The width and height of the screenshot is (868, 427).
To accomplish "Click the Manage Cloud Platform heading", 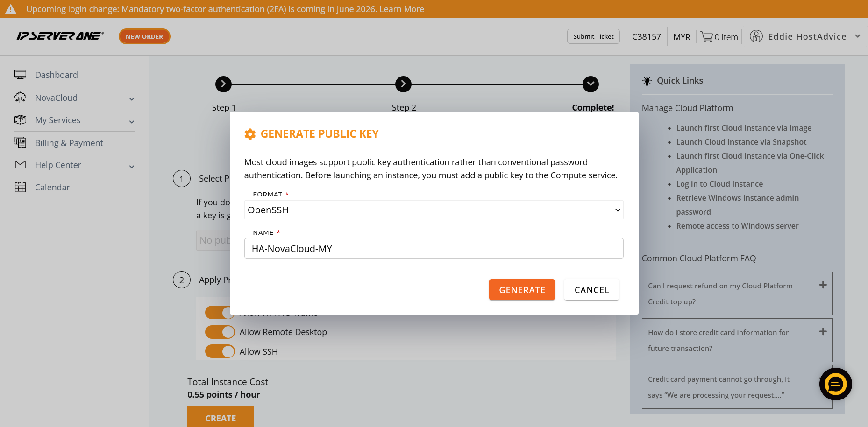I will coord(687,108).
